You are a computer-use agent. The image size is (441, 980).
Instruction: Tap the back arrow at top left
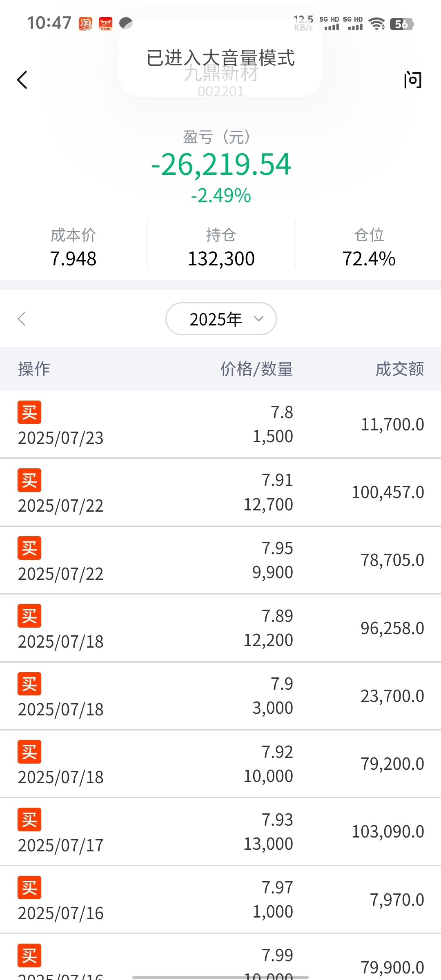pos(22,80)
